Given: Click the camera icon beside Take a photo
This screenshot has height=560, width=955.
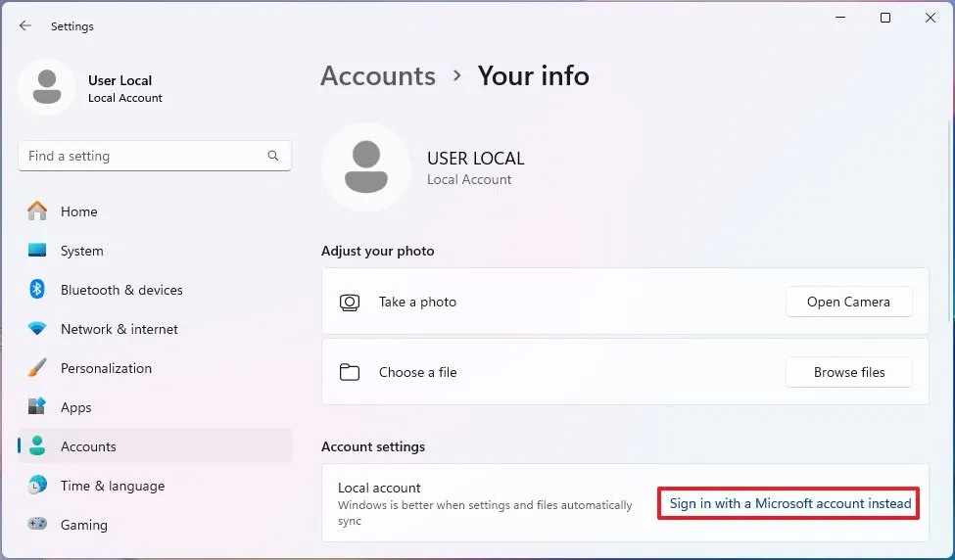Looking at the screenshot, I should (350, 302).
